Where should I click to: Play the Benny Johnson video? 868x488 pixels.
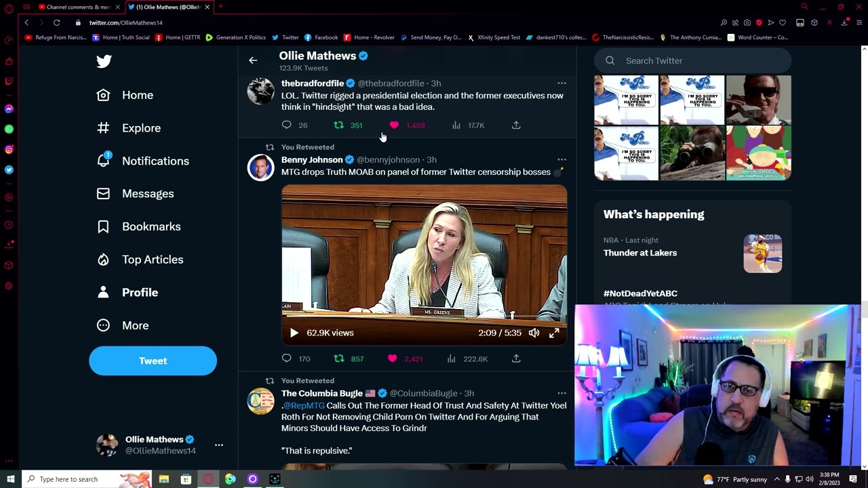[x=294, y=333]
